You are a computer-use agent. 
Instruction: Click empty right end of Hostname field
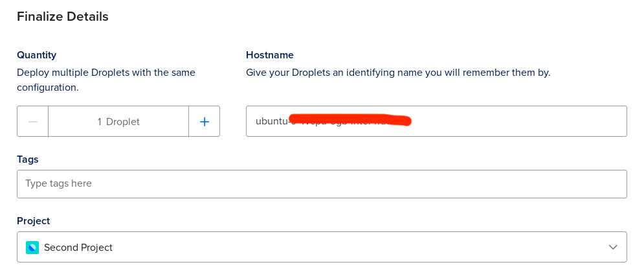tap(550, 121)
